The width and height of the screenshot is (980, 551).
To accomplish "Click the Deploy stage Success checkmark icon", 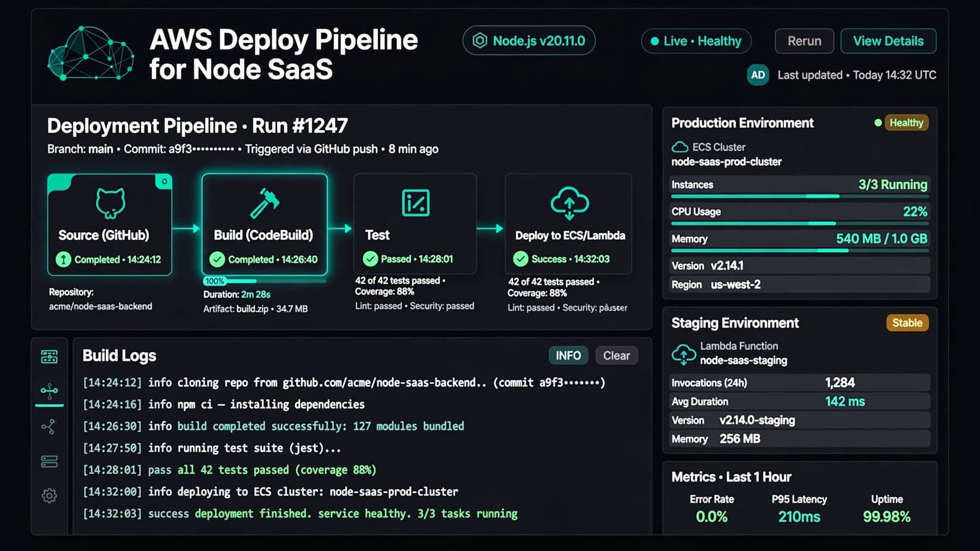I will pyautogui.click(x=521, y=259).
